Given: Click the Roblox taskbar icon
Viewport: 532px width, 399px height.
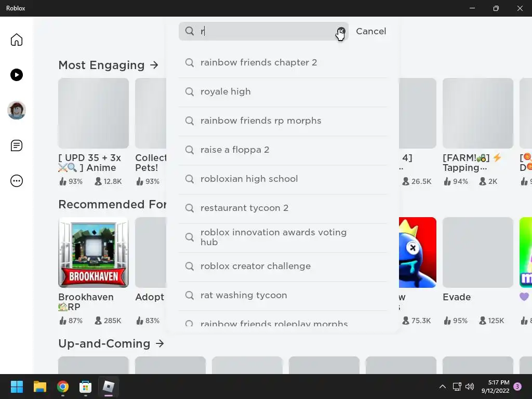Looking at the screenshot, I should (109, 387).
